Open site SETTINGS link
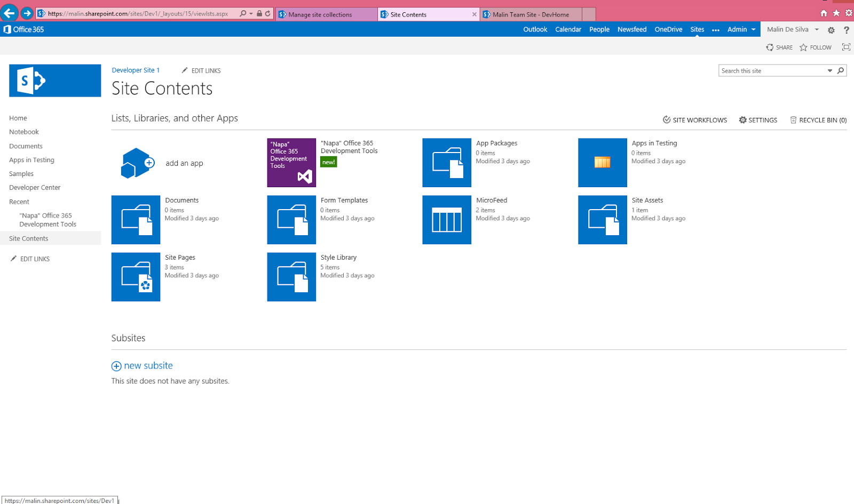854x504 pixels. [758, 120]
